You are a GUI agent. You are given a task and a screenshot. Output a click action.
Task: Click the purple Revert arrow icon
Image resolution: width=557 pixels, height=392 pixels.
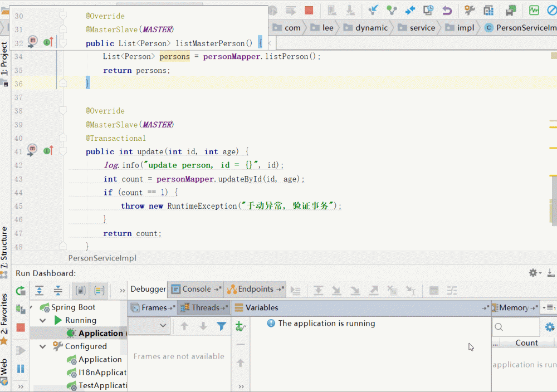(447, 10)
